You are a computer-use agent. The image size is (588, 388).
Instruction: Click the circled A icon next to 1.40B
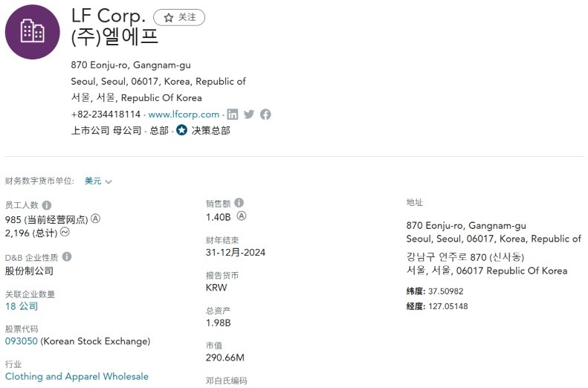241,216
